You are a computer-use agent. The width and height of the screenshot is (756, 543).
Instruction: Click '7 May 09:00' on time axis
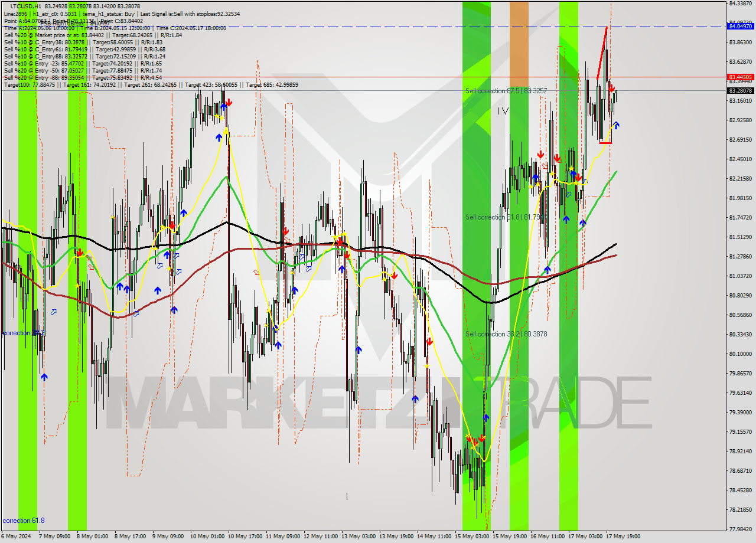pos(54,537)
